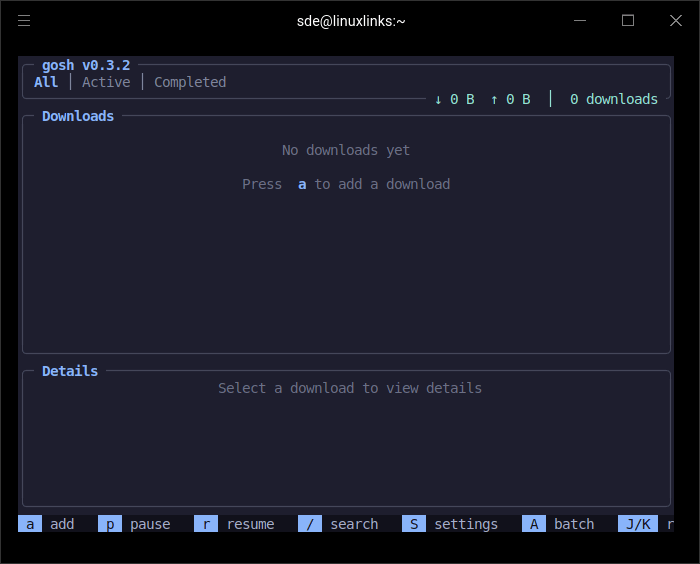Minimize the terminal window
The image size is (700, 564).
coord(580,20)
